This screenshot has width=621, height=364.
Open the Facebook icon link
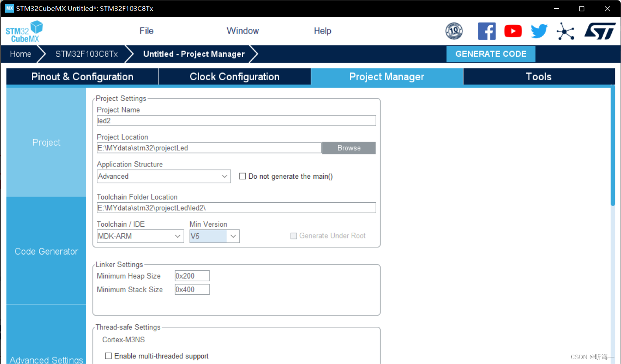[x=487, y=31]
